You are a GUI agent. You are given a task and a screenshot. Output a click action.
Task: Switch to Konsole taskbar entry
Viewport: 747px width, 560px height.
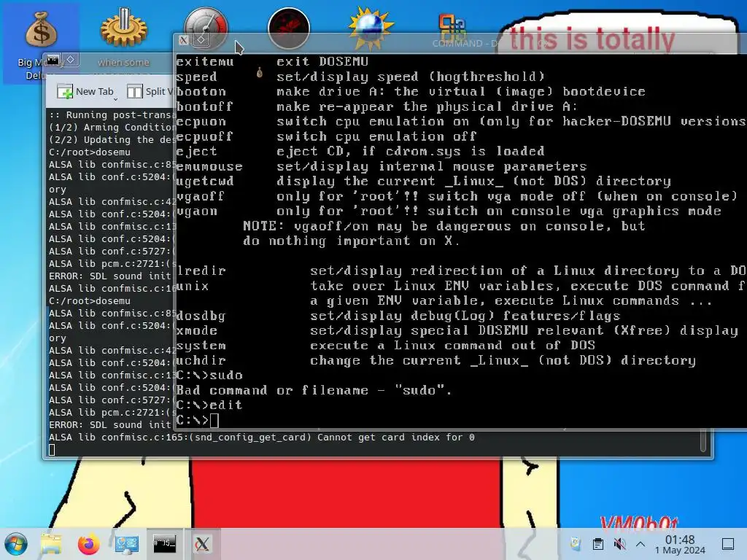tap(164, 544)
